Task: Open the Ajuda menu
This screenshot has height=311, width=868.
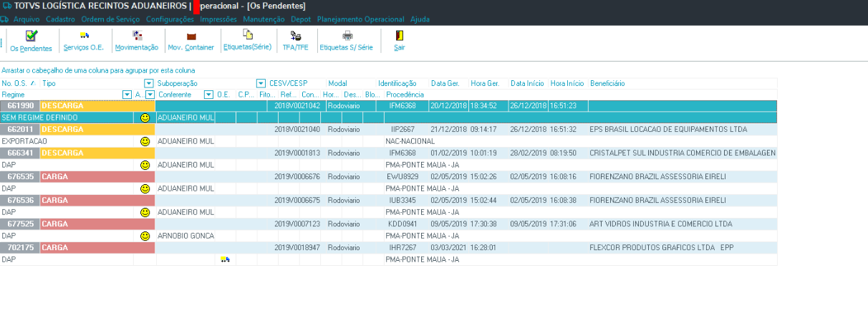Action: click(420, 19)
